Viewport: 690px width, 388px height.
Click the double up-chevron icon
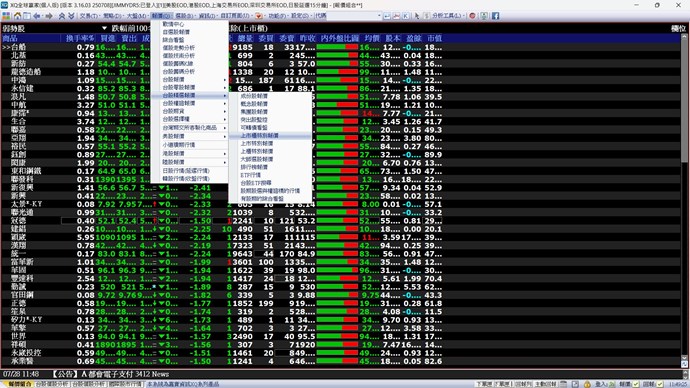coord(62,16)
